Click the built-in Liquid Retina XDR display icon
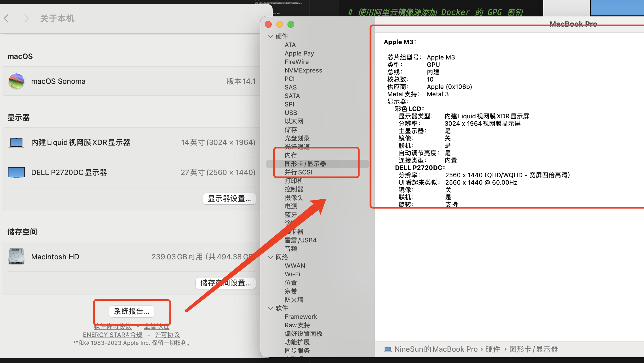Viewport: 644px width, 363px height. point(16,142)
